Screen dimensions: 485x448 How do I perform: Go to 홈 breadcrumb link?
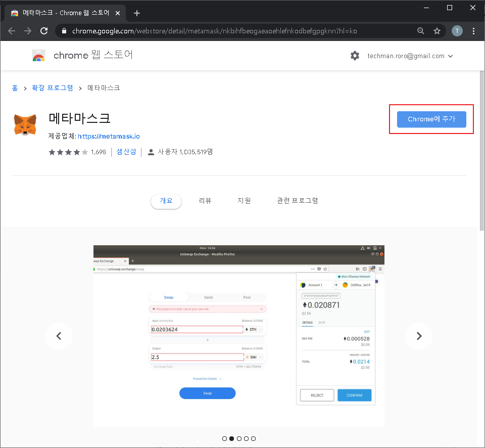(15, 88)
